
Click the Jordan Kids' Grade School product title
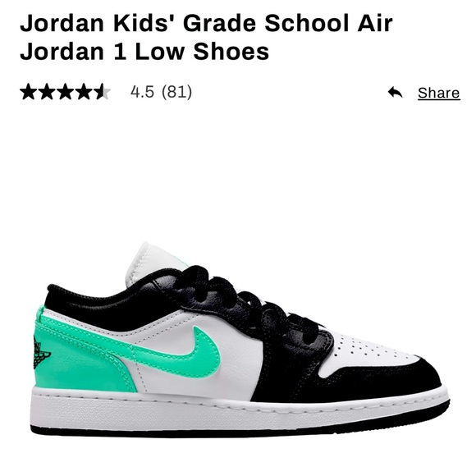(207, 37)
